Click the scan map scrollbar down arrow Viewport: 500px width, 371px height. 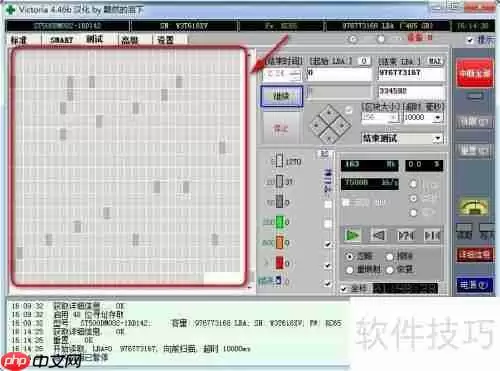(251, 287)
